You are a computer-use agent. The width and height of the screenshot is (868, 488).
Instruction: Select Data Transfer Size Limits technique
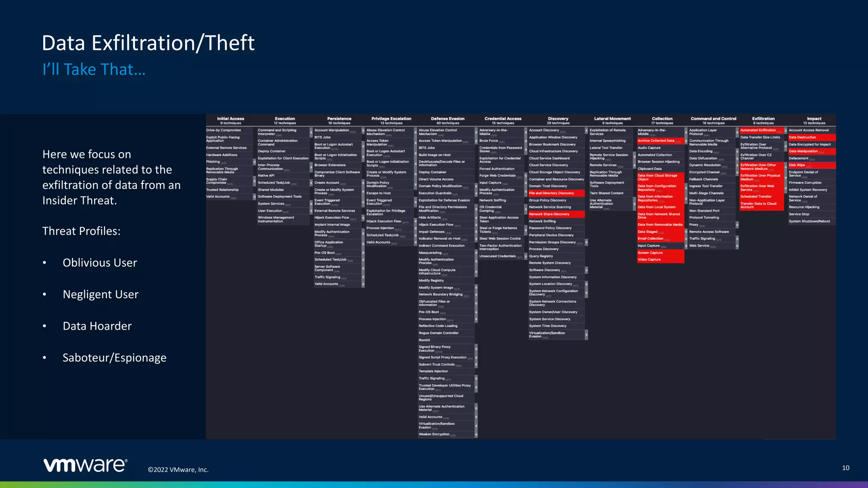762,137
